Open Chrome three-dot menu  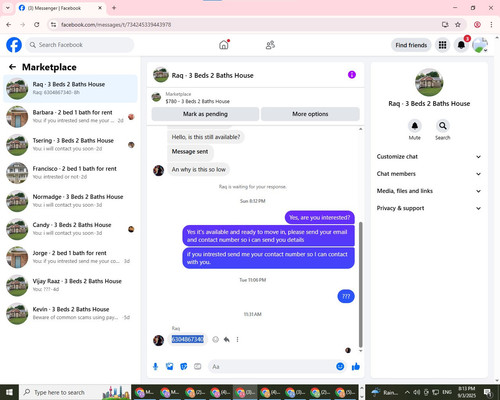coord(491,24)
